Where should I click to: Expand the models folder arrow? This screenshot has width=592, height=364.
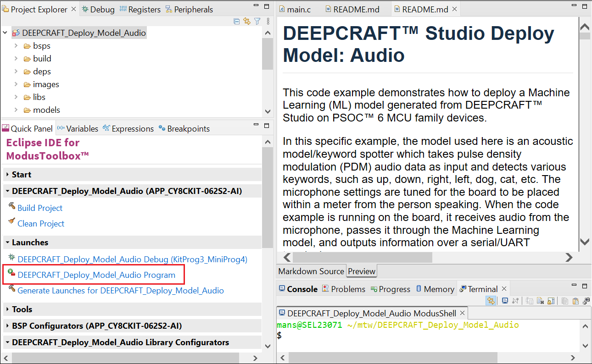tap(16, 110)
